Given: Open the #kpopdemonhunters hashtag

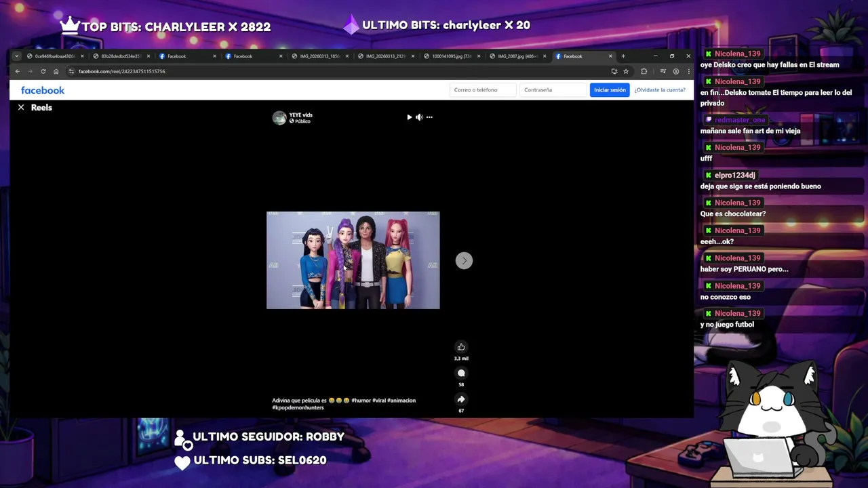Looking at the screenshot, I should 298,407.
